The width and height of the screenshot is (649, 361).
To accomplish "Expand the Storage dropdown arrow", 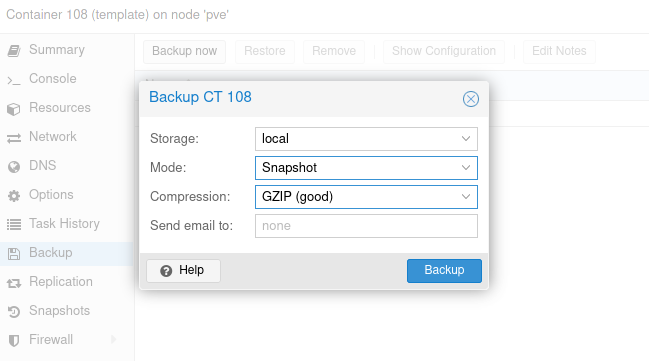I will (466, 139).
